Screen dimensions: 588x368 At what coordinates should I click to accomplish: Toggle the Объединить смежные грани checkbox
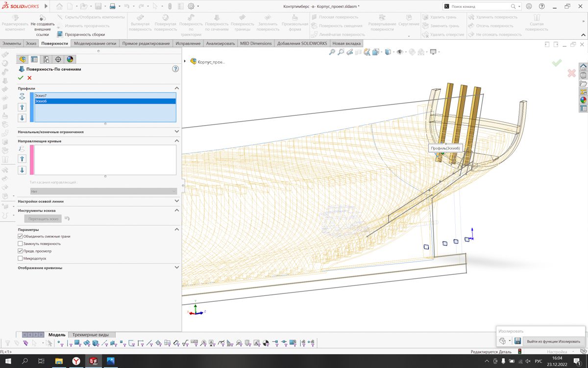tap(20, 237)
